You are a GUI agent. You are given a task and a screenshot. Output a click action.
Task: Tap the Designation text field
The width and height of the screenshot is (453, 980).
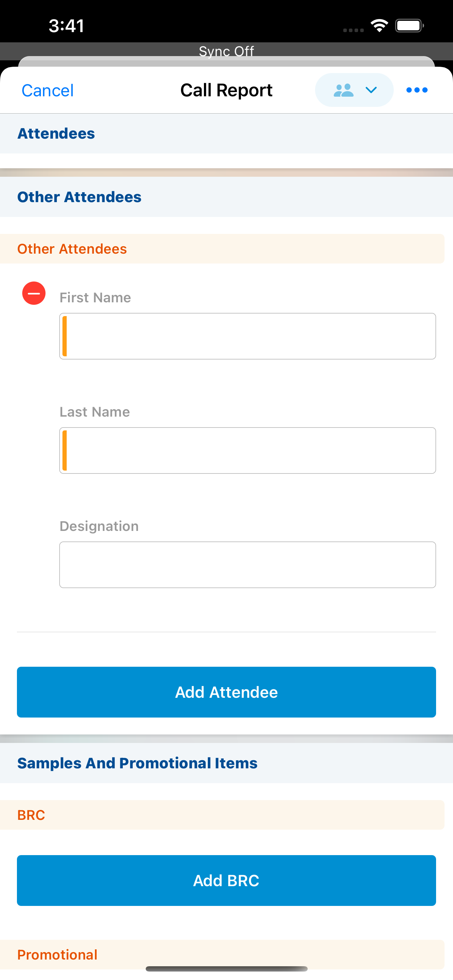coord(248,565)
